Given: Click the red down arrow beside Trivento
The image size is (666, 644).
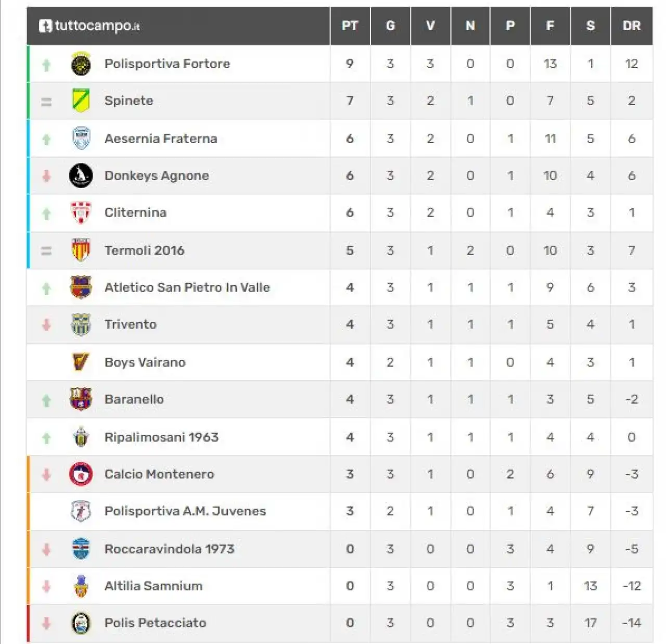Looking at the screenshot, I should click(46, 325).
